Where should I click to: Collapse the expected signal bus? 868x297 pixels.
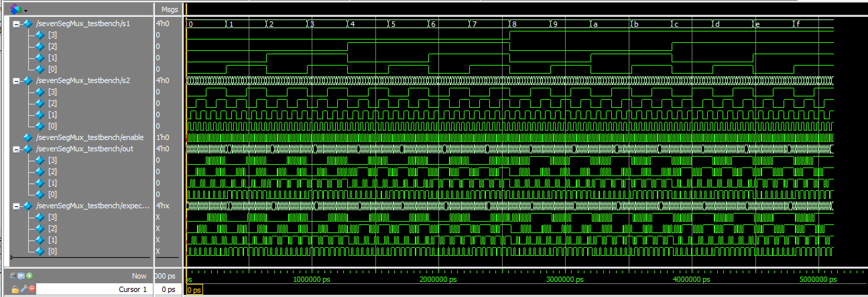click(x=16, y=206)
